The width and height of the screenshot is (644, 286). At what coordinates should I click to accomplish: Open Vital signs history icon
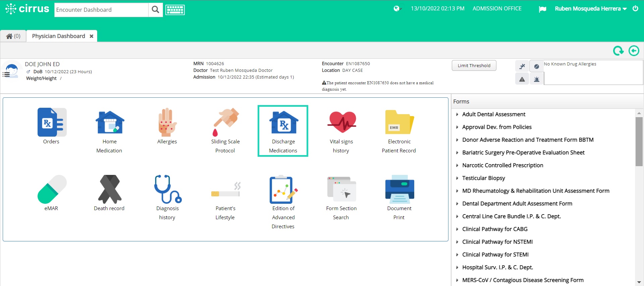341,123
